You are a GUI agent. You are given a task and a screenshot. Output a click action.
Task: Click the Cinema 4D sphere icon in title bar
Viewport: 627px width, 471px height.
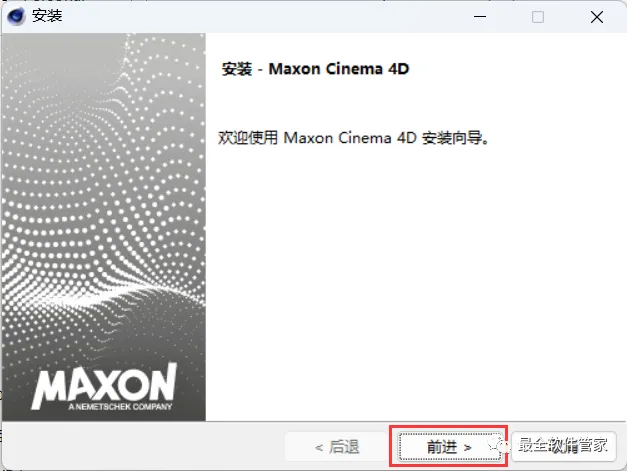16,16
